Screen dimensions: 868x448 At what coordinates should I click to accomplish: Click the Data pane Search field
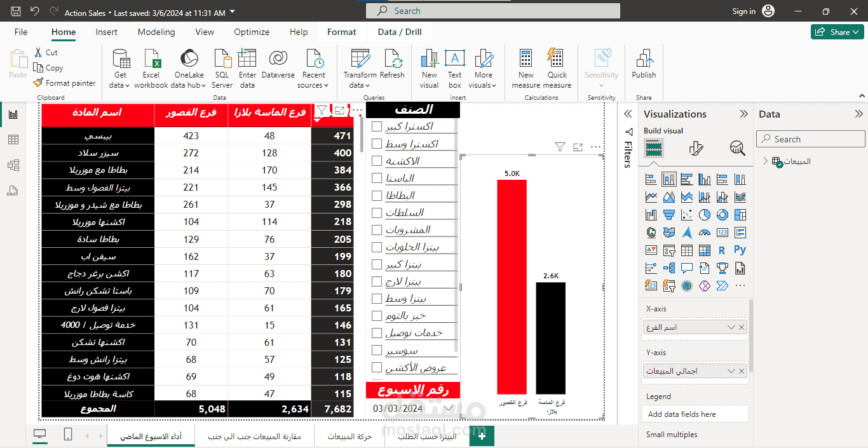click(x=811, y=139)
